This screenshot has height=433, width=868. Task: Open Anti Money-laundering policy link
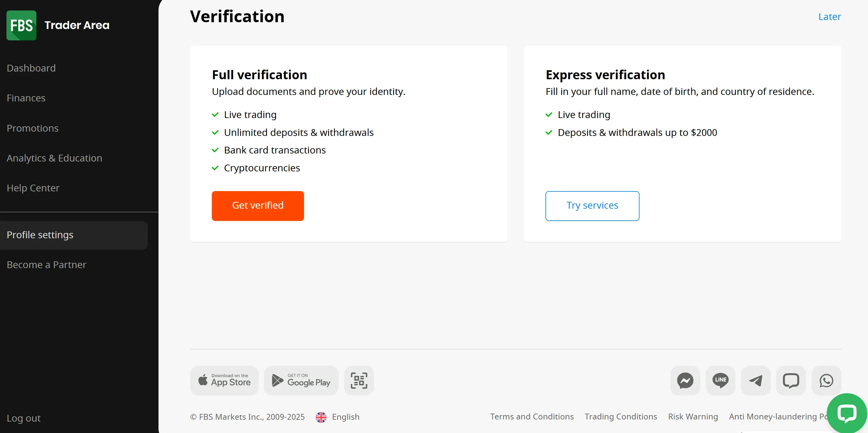pyautogui.click(x=778, y=416)
